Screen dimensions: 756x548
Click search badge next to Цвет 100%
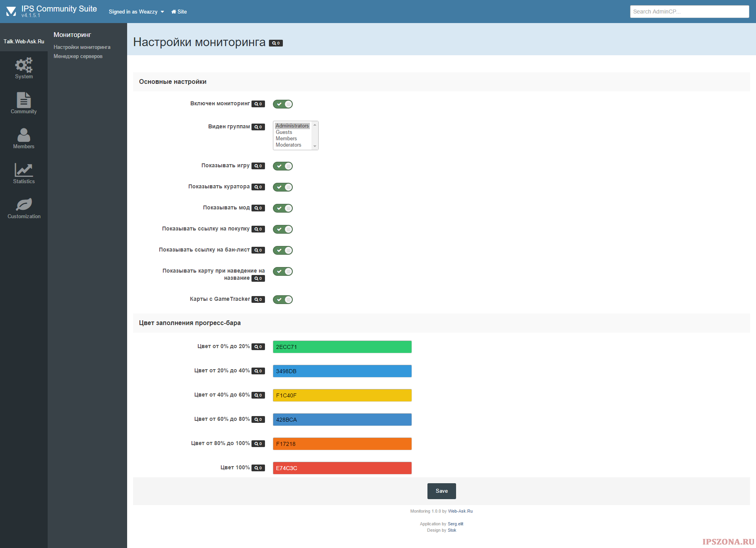(258, 468)
